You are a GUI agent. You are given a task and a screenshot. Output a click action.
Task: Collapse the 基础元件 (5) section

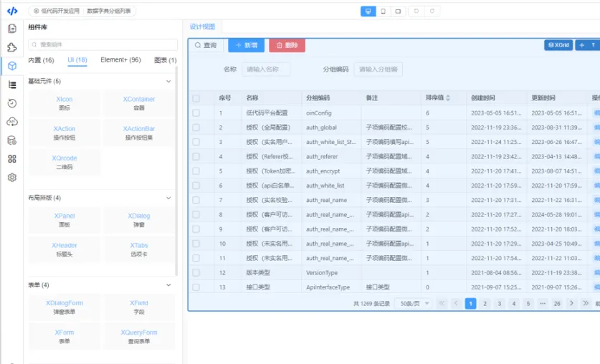pyautogui.click(x=168, y=81)
